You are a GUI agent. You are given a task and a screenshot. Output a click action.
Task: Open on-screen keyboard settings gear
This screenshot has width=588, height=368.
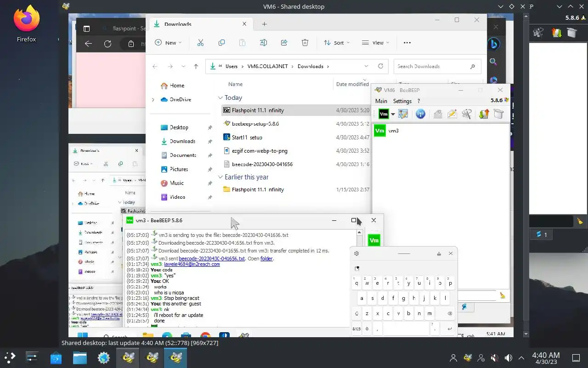356,253
